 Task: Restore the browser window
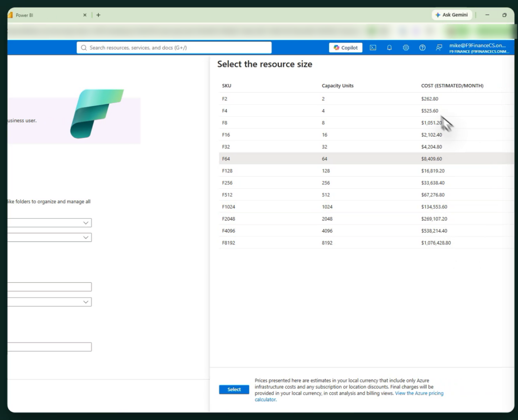504,15
